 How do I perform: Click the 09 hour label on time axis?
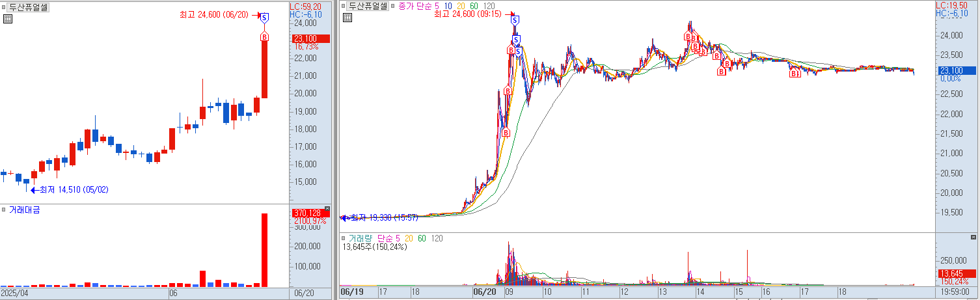coord(510,293)
